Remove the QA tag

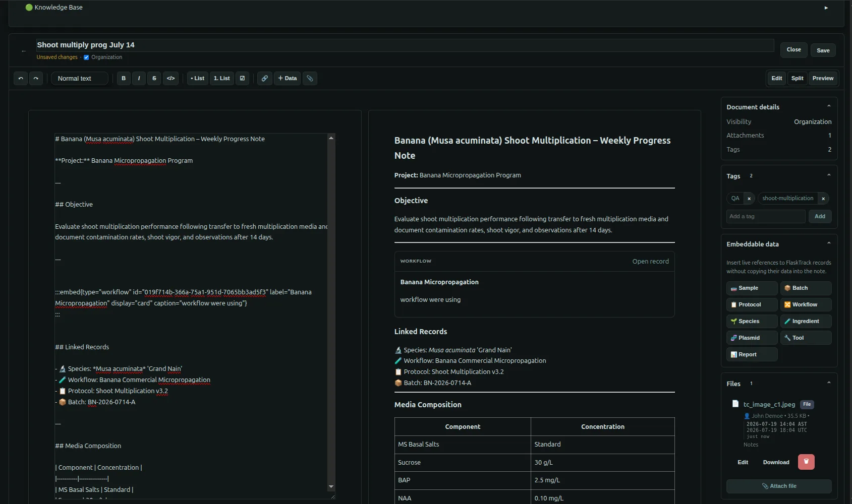coord(749,199)
